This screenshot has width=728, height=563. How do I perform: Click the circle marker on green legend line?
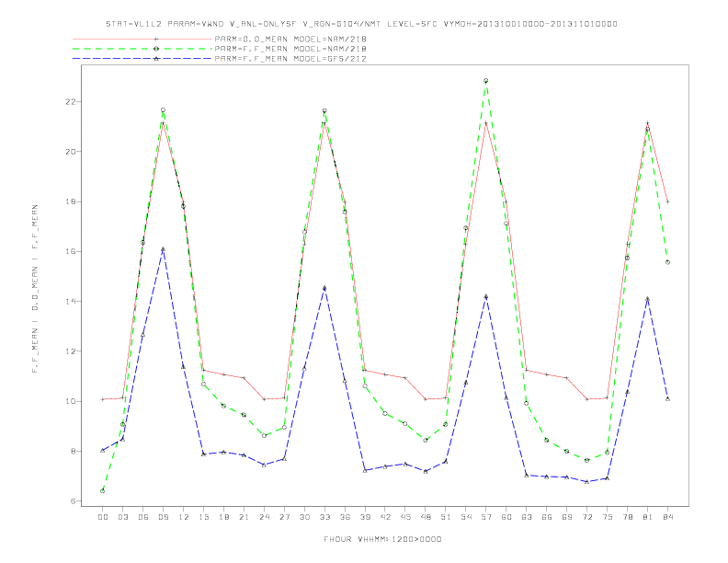point(156,49)
